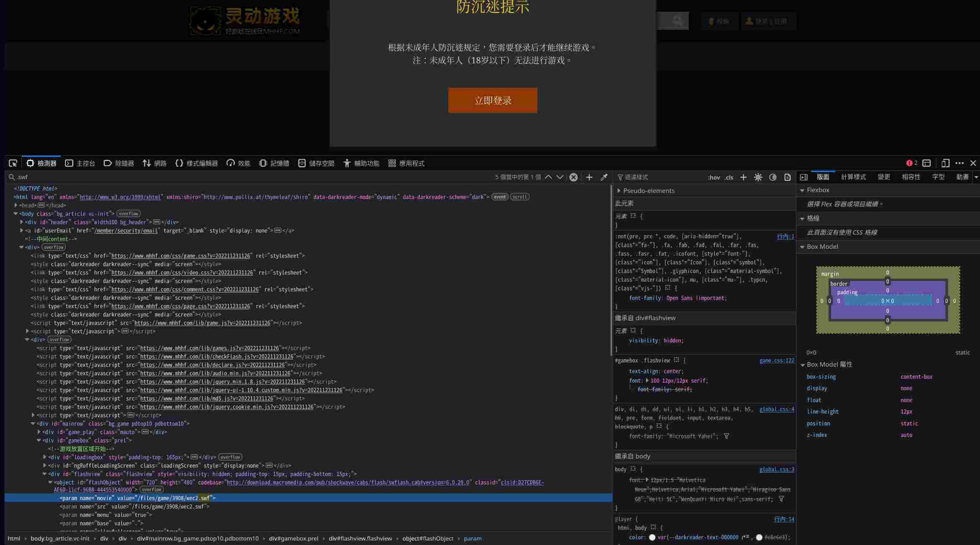Clear the .swf search box
Viewport: 980px width, 545px height.
coord(573,177)
